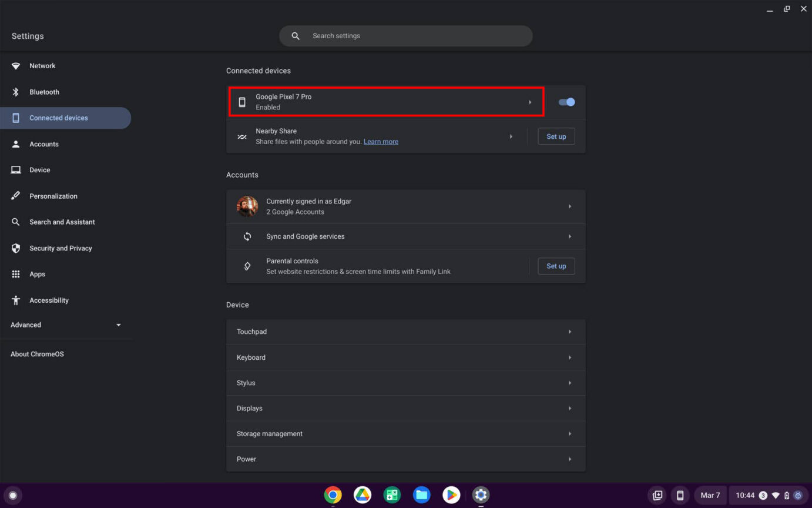Open the Learn more link for Nearby Share
Viewport: 812px width, 508px height.
coord(381,141)
